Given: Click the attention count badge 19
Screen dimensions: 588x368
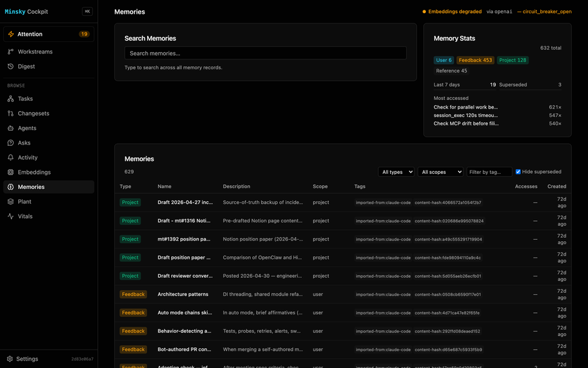Looking at the screenshot, I should [84, 34].
